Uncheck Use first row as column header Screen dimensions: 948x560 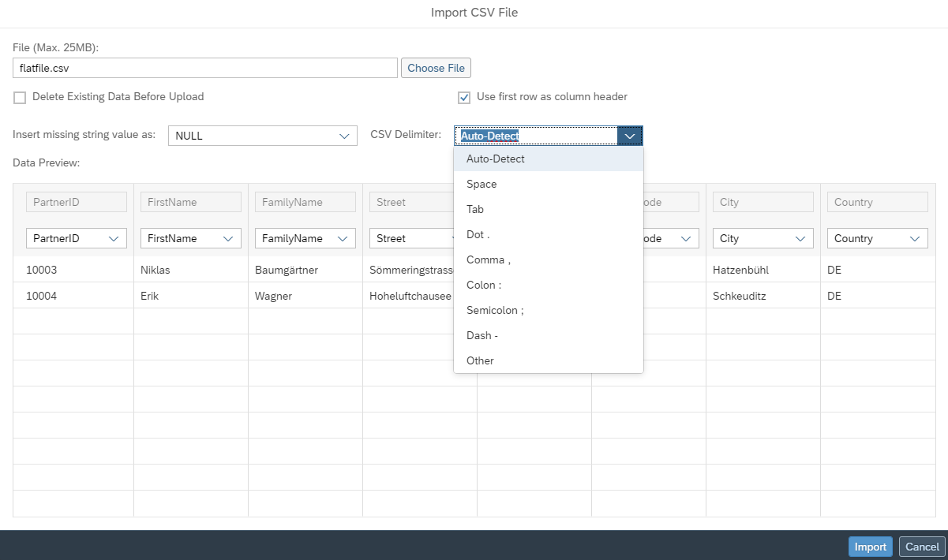pyautogui.click(x=463, y=97)
